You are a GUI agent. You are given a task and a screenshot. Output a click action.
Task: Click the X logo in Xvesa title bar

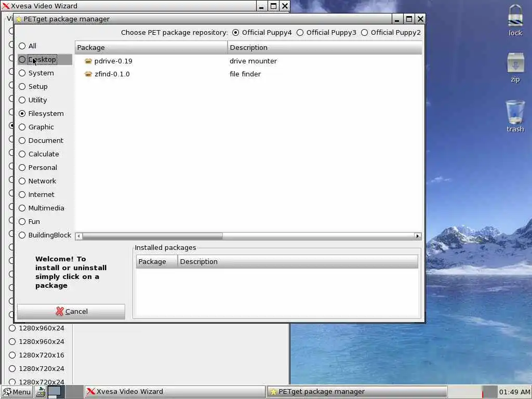tap(6, 6)
